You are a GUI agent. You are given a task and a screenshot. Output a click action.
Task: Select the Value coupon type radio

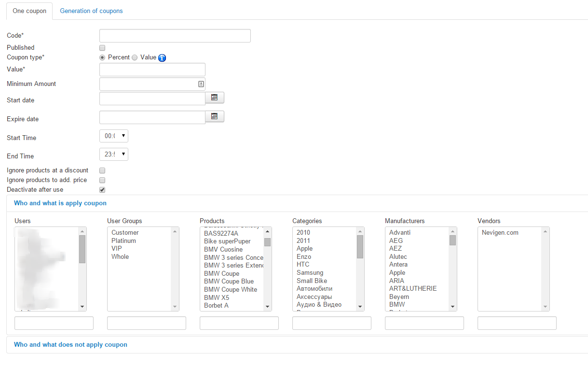[x=135, y=57]
